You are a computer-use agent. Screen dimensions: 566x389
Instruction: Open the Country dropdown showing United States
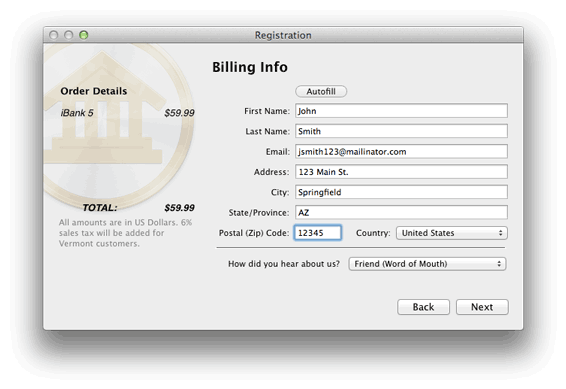pyautogui.click(x=452, y=233)
